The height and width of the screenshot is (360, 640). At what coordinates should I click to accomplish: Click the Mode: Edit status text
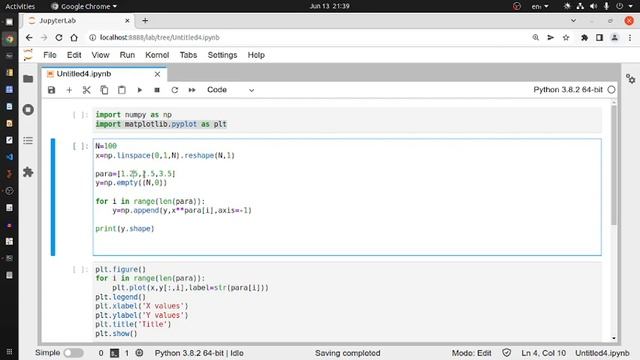pos(471,353)
